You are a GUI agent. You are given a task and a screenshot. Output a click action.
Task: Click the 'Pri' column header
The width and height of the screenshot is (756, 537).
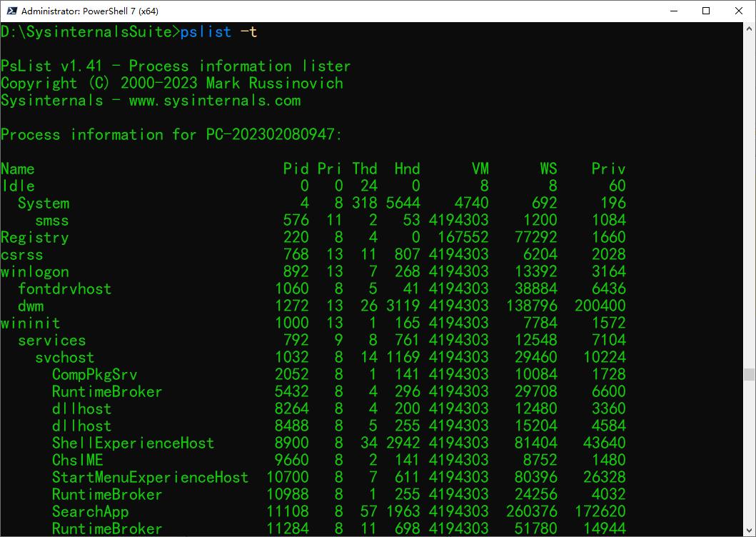(x=330, y=169)
